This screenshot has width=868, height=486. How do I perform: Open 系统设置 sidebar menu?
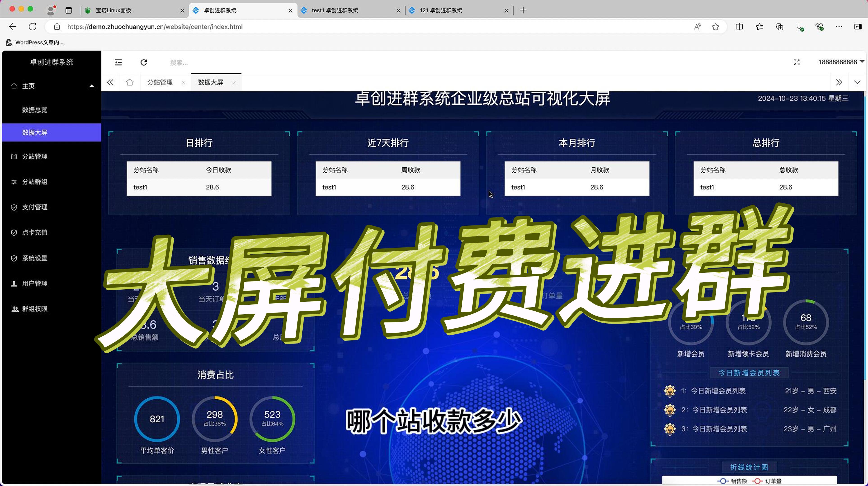[x=52, y=258]
